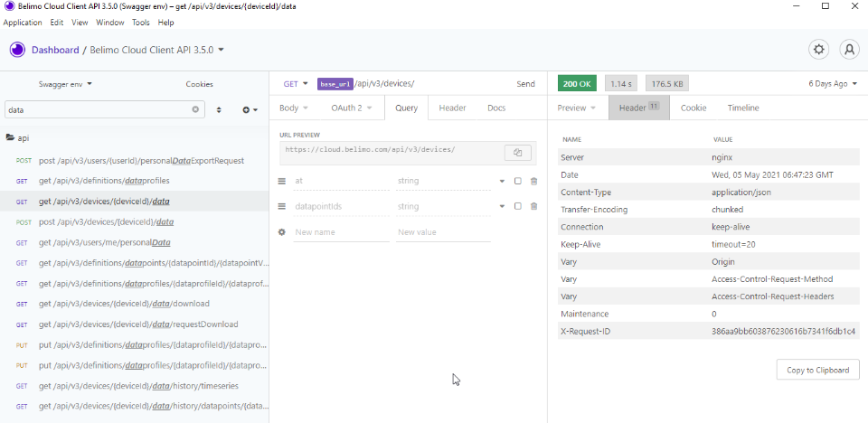Click the 200 OK status badge
868x423 pixels.
click(577, 84)
